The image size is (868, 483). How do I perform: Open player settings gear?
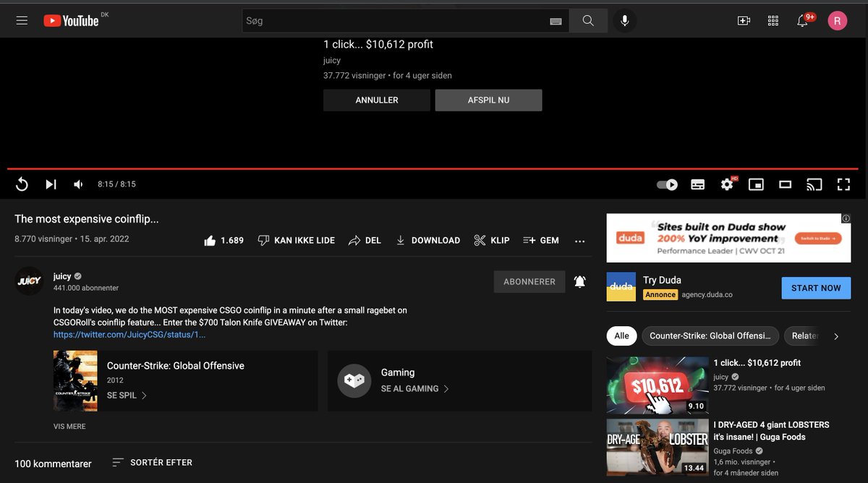727,184
